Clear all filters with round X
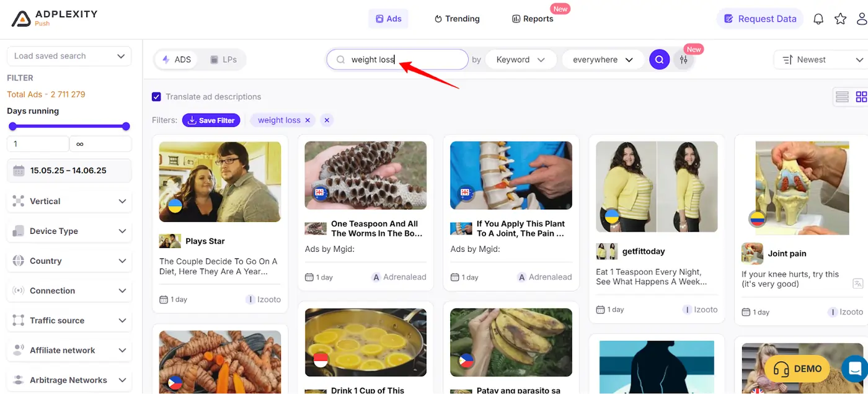The image size is (868, 394). click(x=327, y=120)
